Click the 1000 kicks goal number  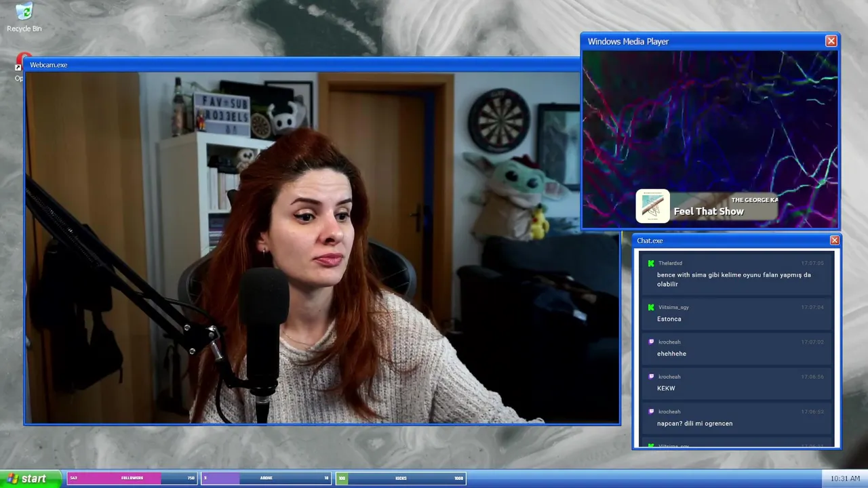coord(459,478)
